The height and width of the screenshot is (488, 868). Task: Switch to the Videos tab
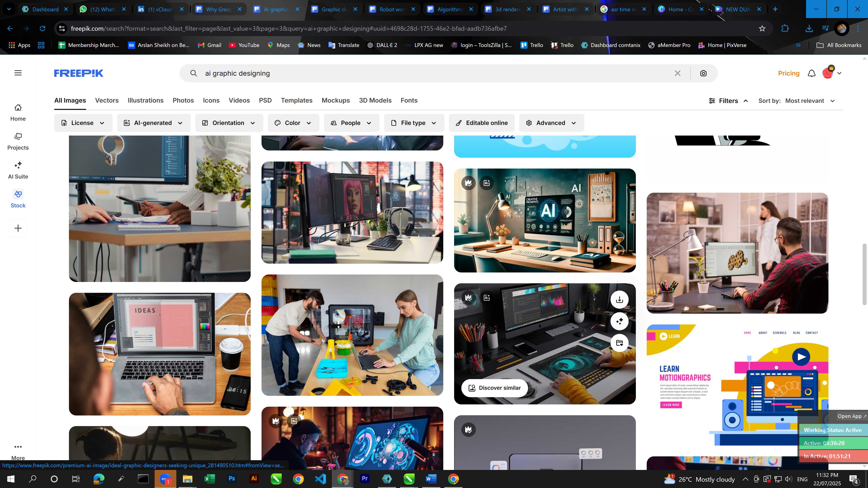click(239, 100)
